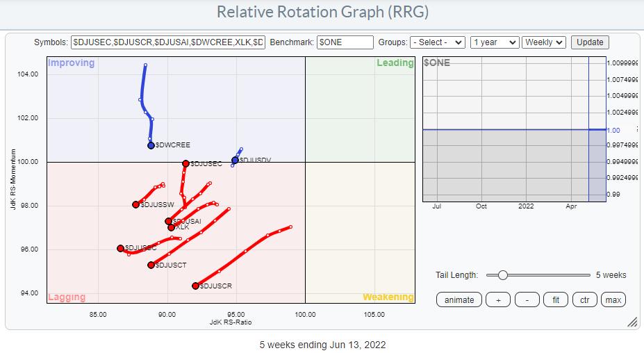Image resolution: width=644 pixels, height=353 pixels.
Task: Click the ctr center button
Action: [x=586, y=299]
